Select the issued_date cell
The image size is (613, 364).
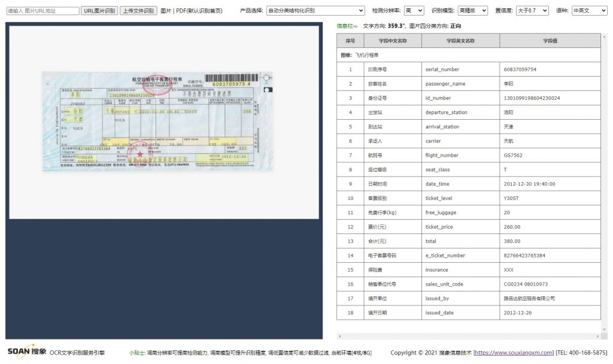460,313
